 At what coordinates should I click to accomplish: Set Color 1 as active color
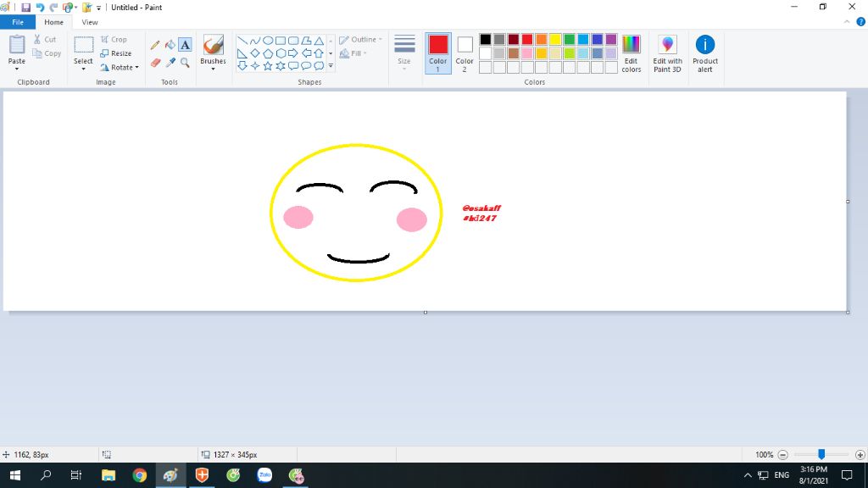point(438,53)
